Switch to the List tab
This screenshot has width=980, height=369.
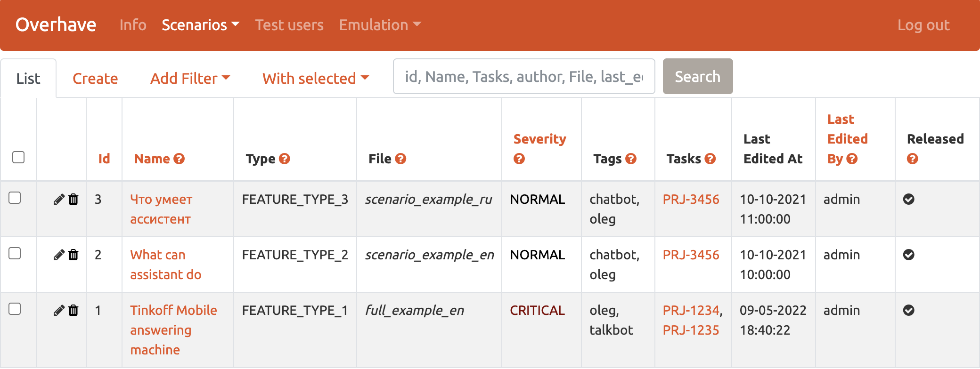click(28, 78)
